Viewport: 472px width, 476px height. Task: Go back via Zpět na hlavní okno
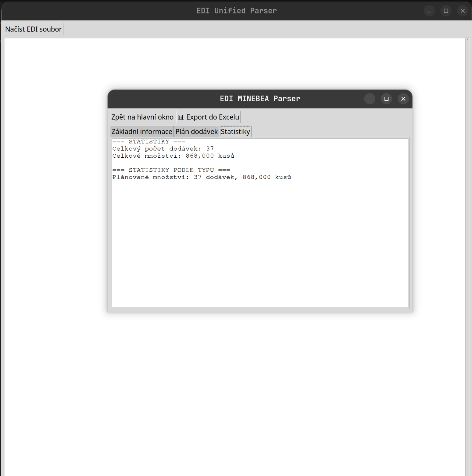pyautogui.click(x=142, y=117)
